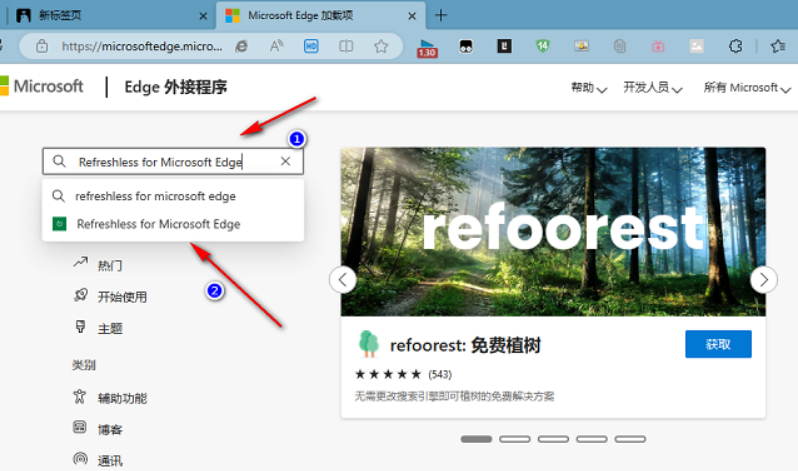Open the 热门 section
The width and height of the screenshot is (798, 471).
coord(109,265)
